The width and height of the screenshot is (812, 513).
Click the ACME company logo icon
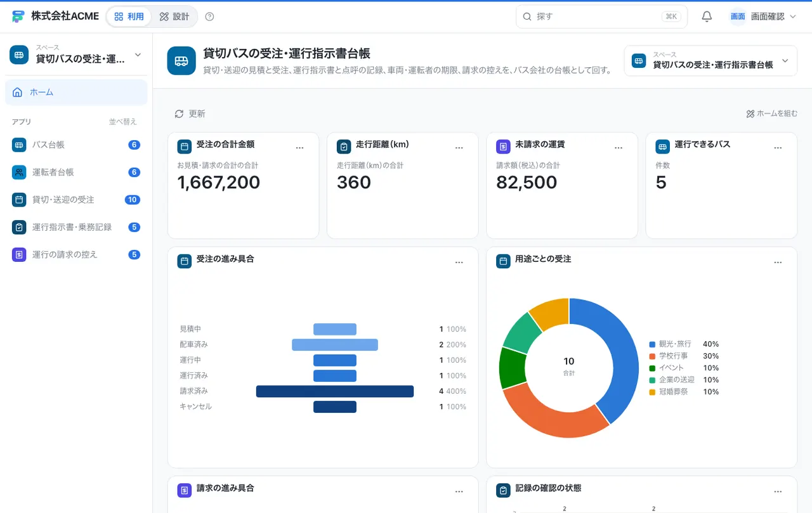point(18,16)
